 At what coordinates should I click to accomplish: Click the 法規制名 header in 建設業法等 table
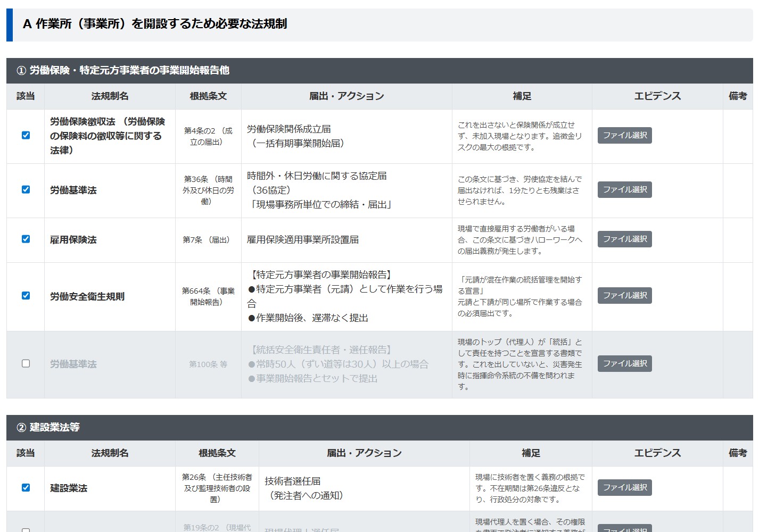tap(110, 453)
